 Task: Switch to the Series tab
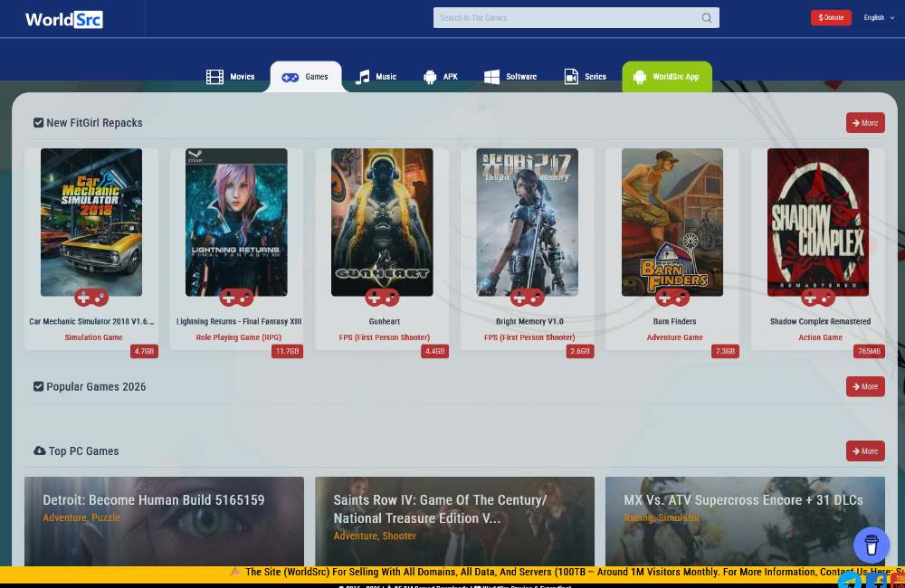click(x=585, y=77)
